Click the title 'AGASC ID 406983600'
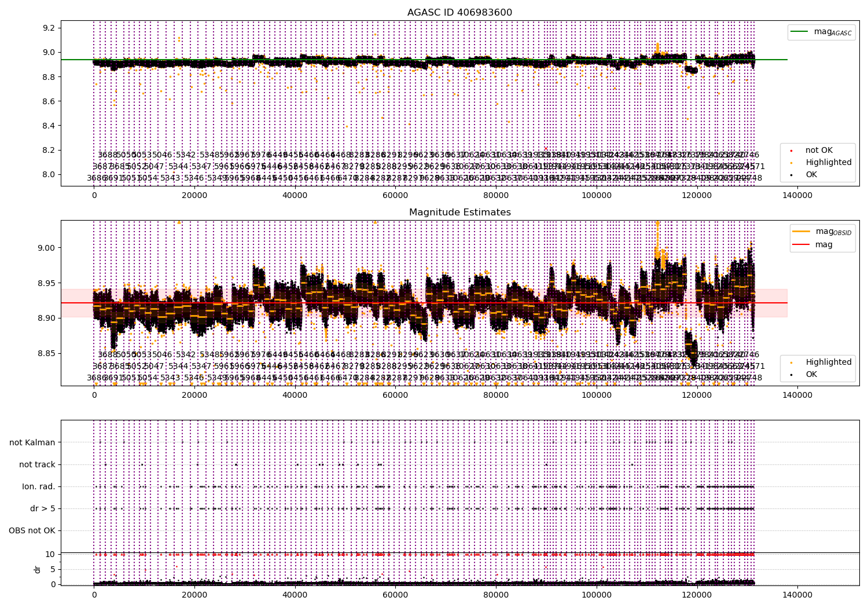 459,13
